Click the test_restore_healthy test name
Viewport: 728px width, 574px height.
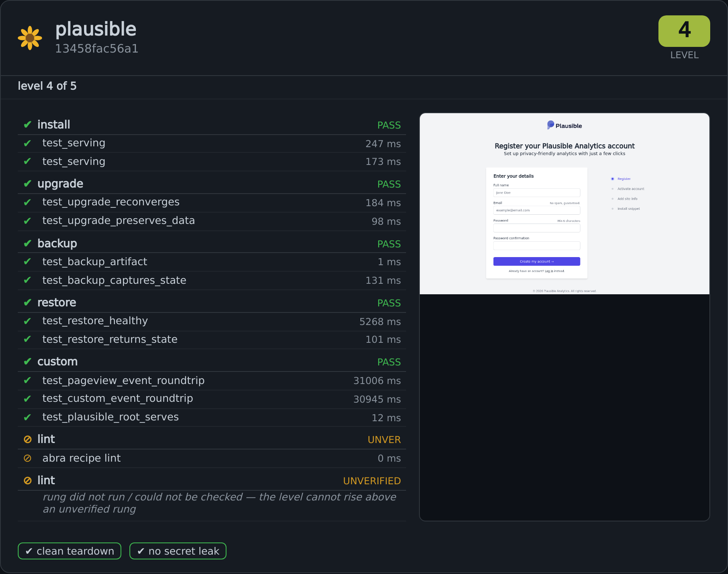95,321
